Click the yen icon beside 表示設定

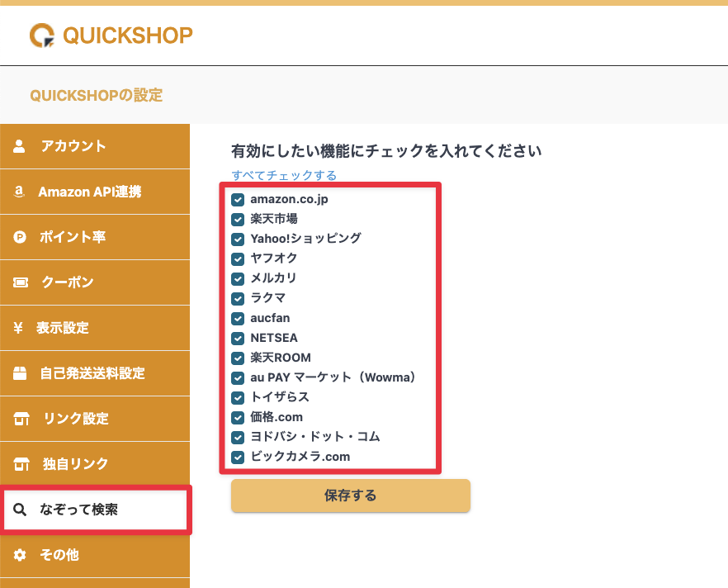(19, 328)
